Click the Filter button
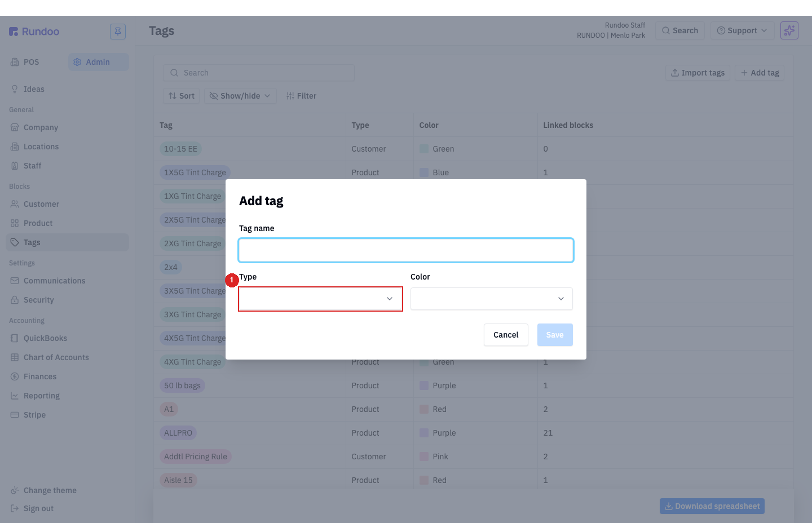This screenshot has height=523, width=812. pos(301,96)
